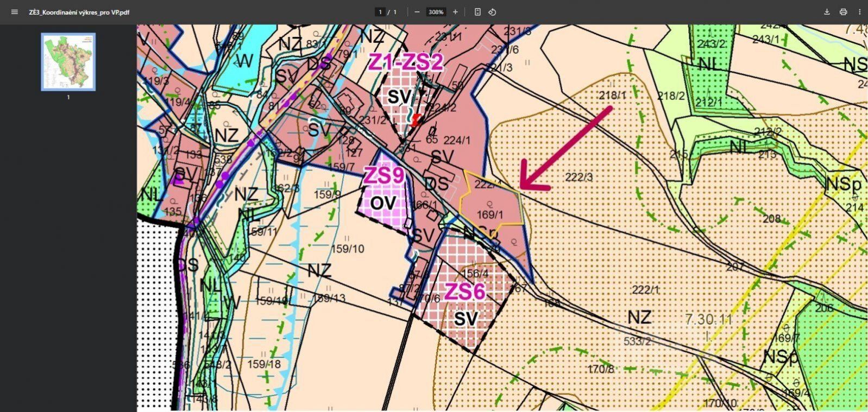Click the Z1-ZS2 zone label on map
868x412 pixels.
[x=406, y=62]
